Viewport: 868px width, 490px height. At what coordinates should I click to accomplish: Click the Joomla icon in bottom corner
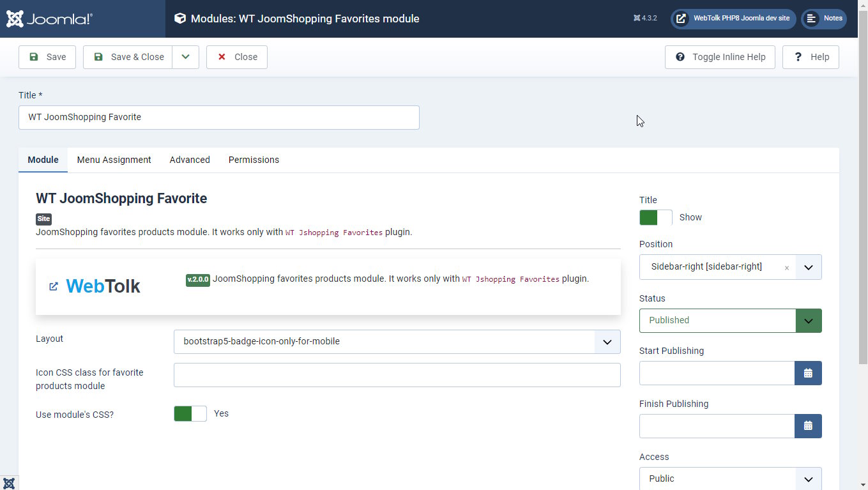[x=9, y=483]
